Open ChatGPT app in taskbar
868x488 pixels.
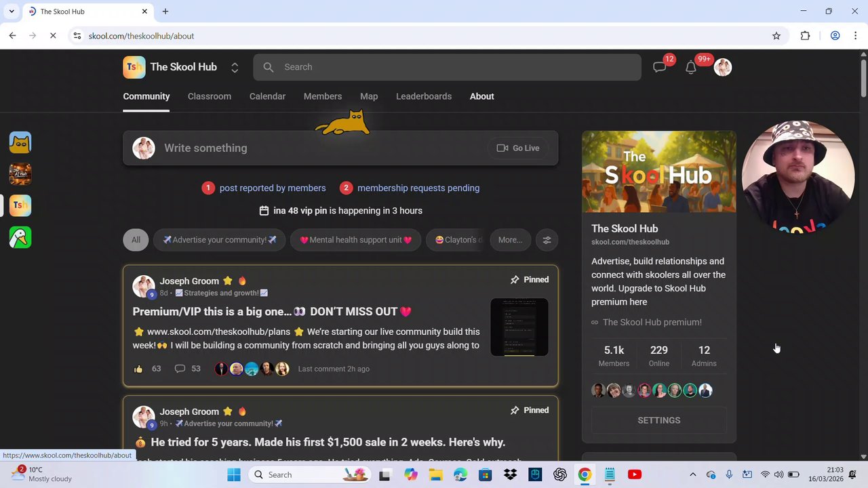[560, 475]
